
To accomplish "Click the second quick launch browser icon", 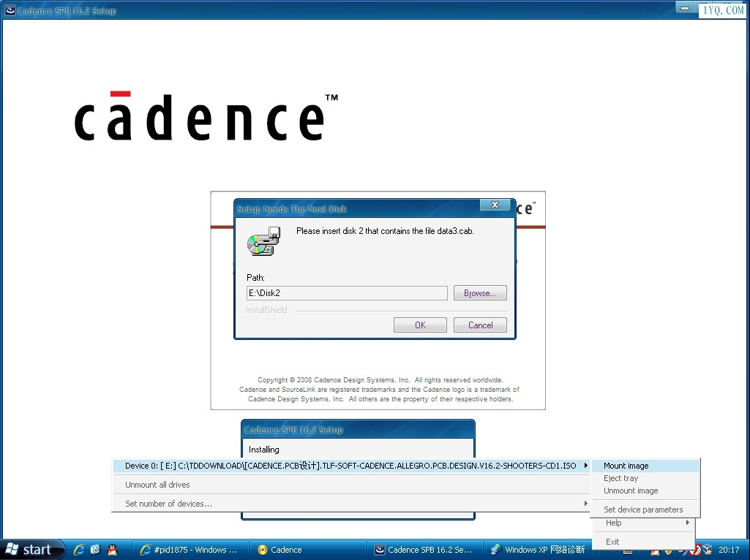I will click(x=95, y=550).
